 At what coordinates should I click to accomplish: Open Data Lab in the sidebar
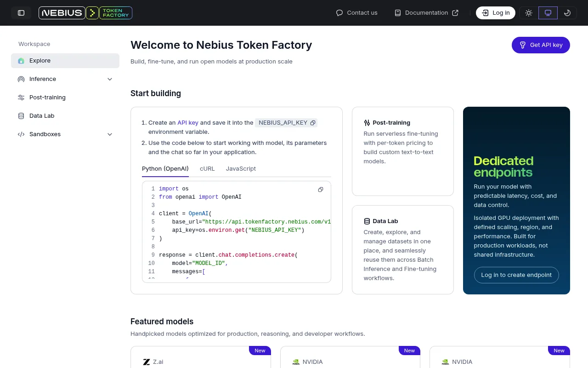click(65, 116)
